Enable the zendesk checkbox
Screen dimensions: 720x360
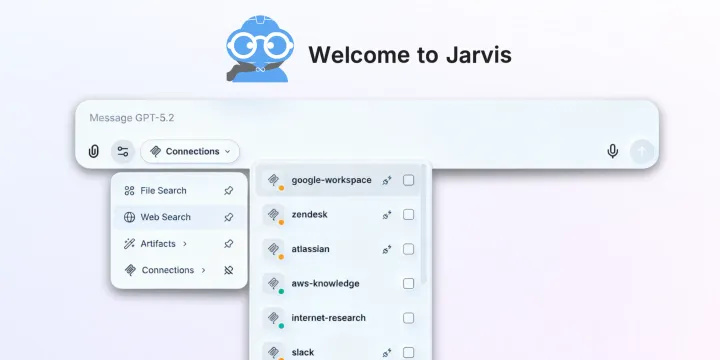pyautogui.click(x=408, y=215)
